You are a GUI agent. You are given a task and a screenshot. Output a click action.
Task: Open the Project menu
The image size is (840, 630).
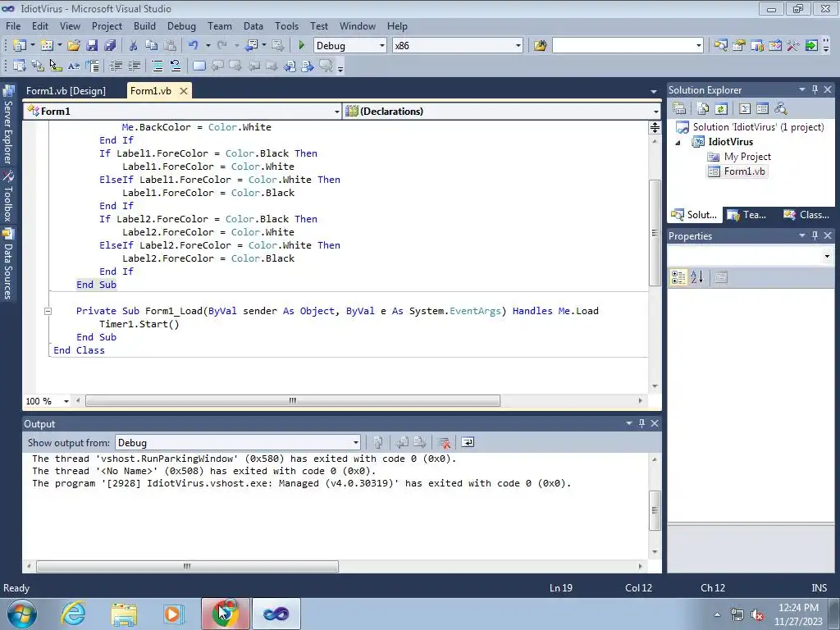[107, 25]
